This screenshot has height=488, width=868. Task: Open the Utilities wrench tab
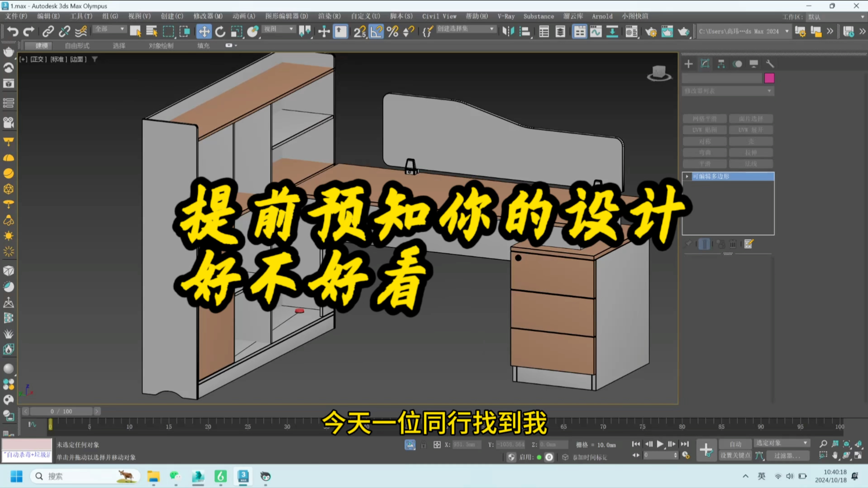point(770,64)
